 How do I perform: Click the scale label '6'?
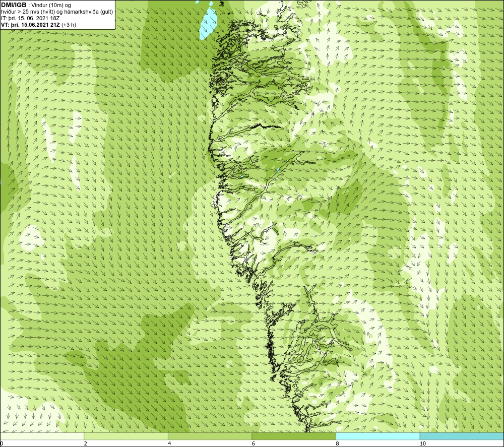(x=254, y=443)
